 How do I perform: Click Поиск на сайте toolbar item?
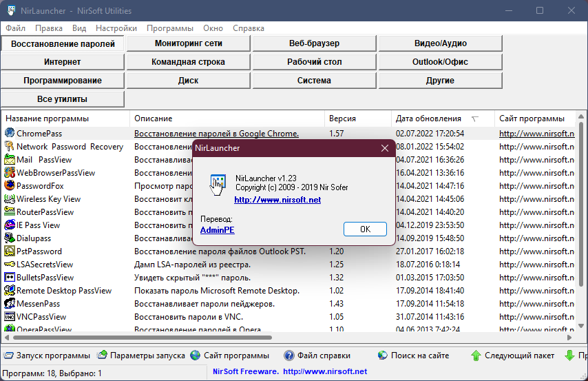click(413, 356)
